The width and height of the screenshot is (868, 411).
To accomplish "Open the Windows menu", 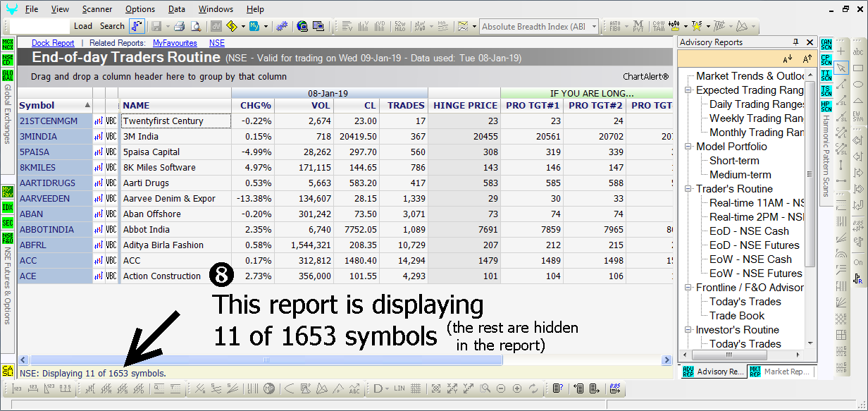I will coord(216,9).
